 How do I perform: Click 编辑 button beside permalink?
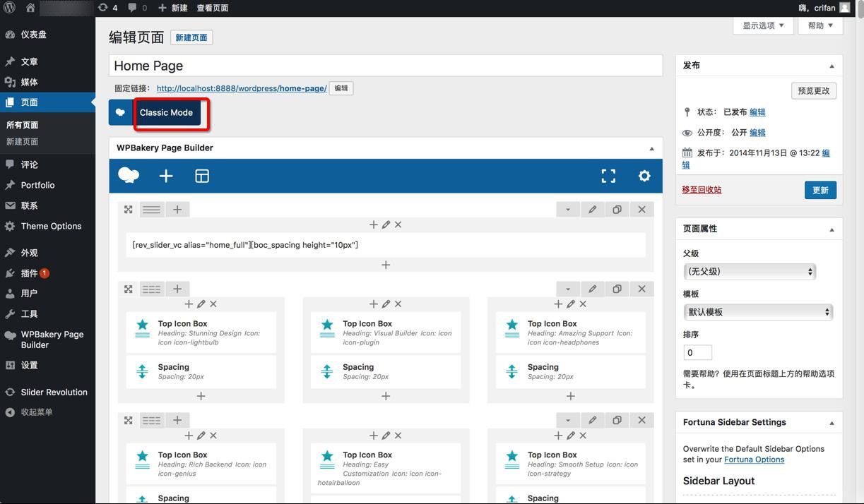point(341,88)
